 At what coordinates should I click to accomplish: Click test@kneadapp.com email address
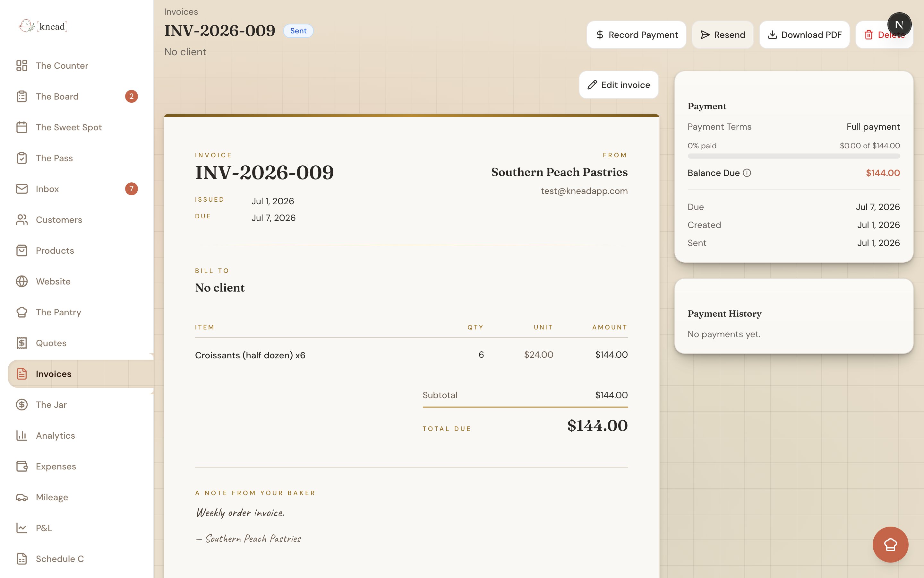pyautogui.click(x=584, y=191)
